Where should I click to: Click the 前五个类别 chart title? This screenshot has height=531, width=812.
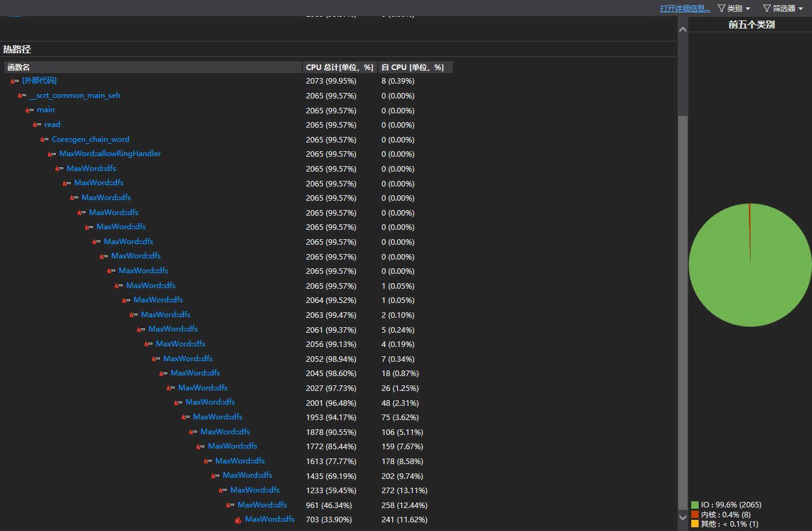click(751, 25)
